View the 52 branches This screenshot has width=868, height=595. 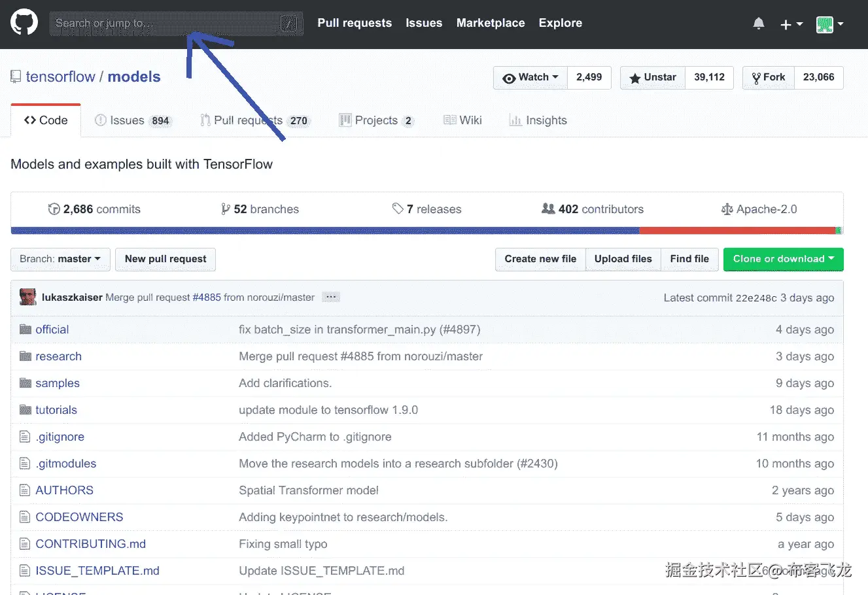pyautogui.click(x=260, y=209)
